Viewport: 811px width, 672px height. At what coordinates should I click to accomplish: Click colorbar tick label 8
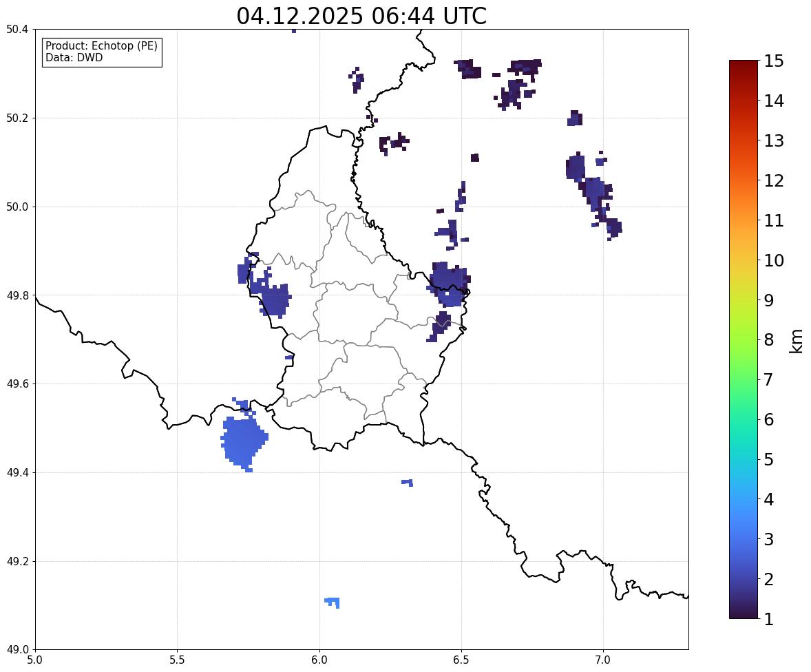(x=769, y=340)
